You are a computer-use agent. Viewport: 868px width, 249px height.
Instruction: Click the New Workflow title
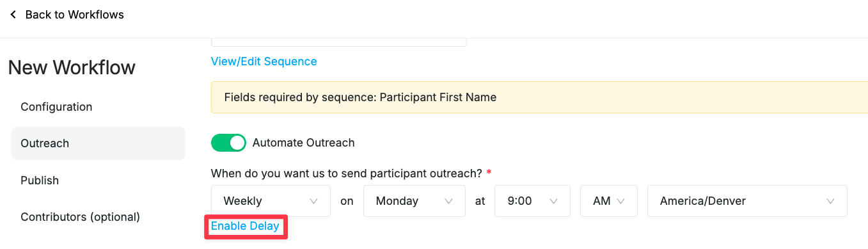(72, 67)
